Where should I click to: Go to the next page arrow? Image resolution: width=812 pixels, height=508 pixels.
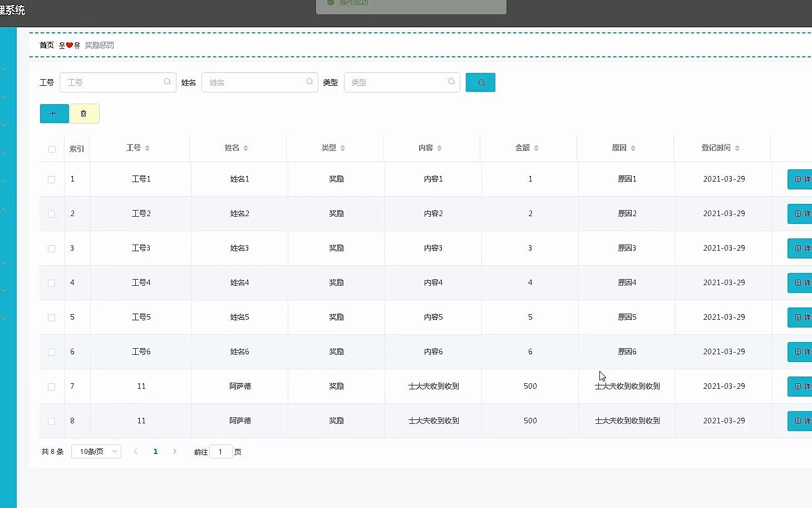(175, 452)
